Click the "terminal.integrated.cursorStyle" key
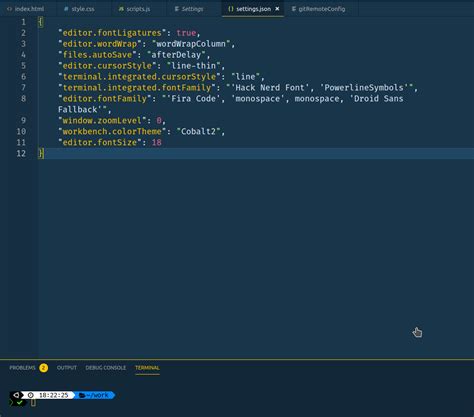Viewport: 474px width, 417px height. click(x=139, y=77)
